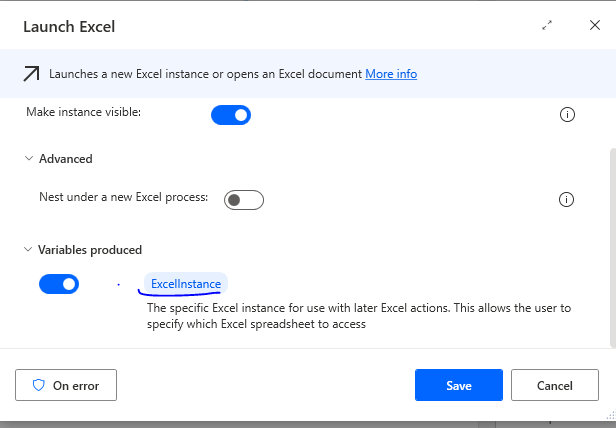Click the shield icon on On error

(x=39, y=385)
